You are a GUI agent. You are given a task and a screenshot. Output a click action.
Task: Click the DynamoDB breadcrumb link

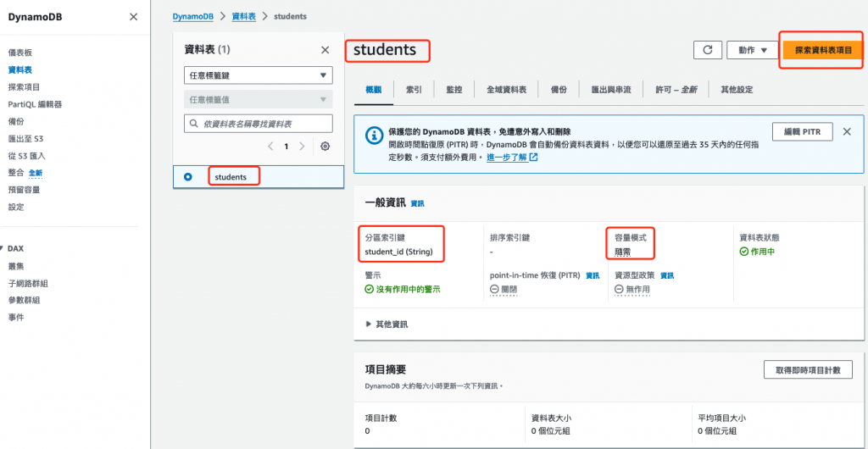[192, 16]
